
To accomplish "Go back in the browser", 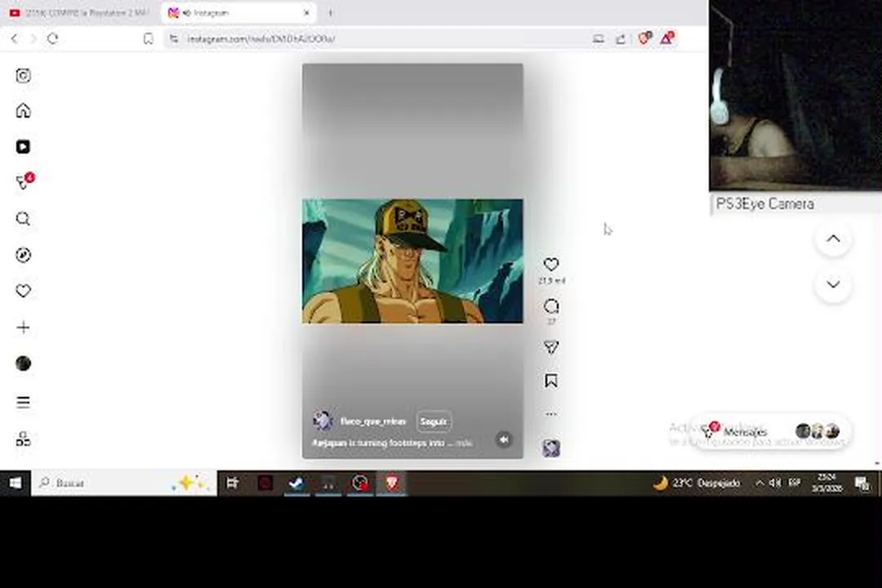I will [x=15, y=39].
